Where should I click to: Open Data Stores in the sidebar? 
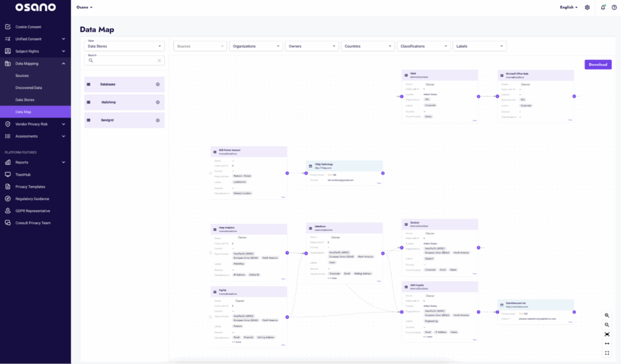coord(25,100)
